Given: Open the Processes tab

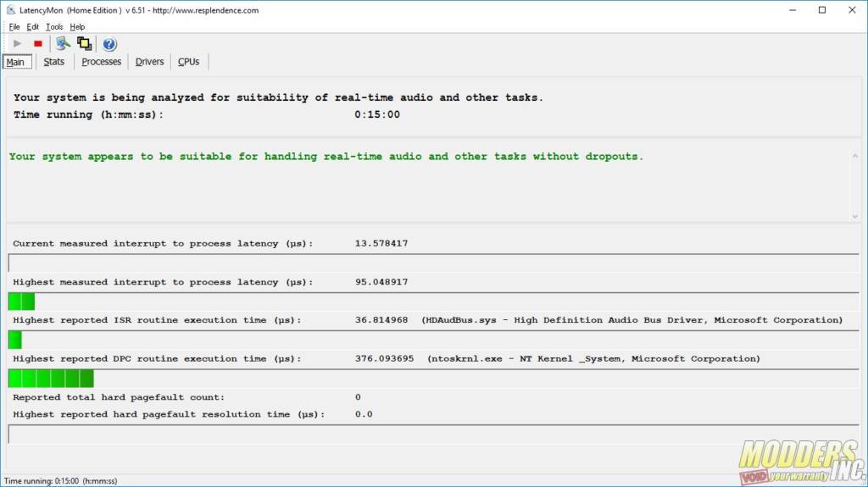Looking at the screenshot, I should click(x=102, y=62).
